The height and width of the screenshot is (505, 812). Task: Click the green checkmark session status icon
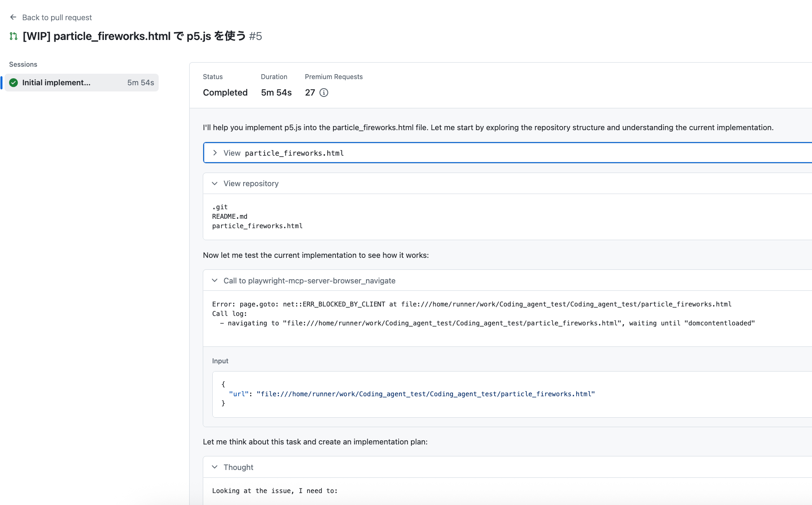[14, 83]
